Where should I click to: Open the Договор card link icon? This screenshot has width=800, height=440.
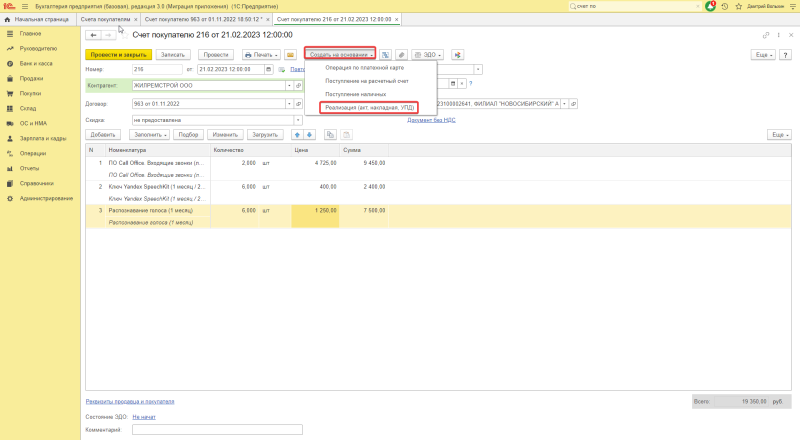point(298,104)
